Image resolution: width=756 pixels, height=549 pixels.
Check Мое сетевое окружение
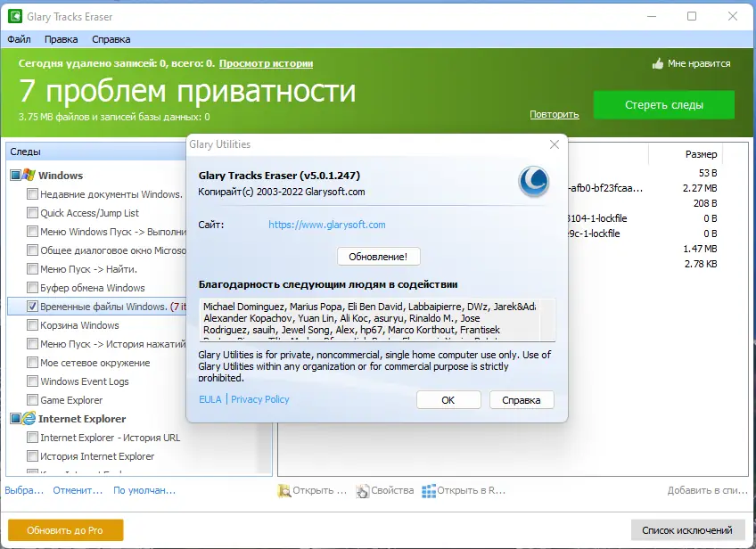pyautogui.click(x=32, y=363)
